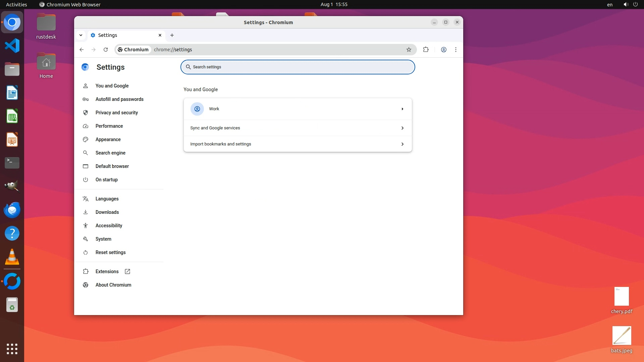Open a new tab with the plus button
Image resolution: width=644 pixels, height=362 pixels.
point(172,35)
